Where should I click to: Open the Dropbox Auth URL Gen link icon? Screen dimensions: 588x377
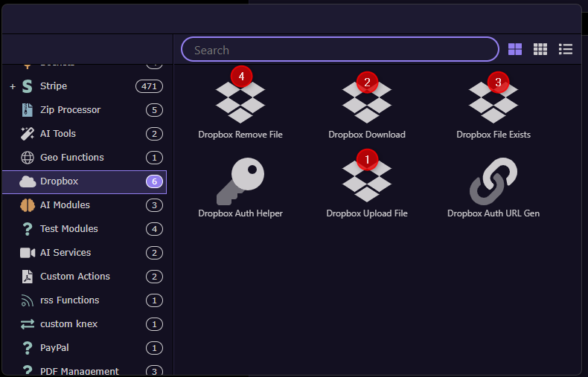(x=493, y=181)
